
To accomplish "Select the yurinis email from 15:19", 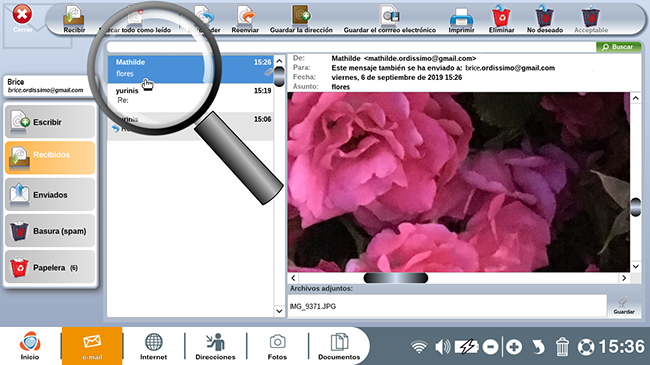I will coord(190,97).
